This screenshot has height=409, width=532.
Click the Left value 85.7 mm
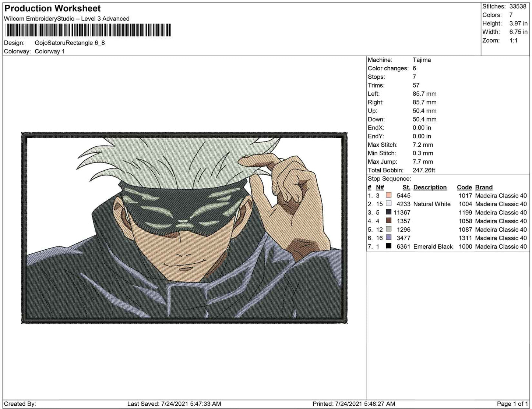(x=424, y=94)
